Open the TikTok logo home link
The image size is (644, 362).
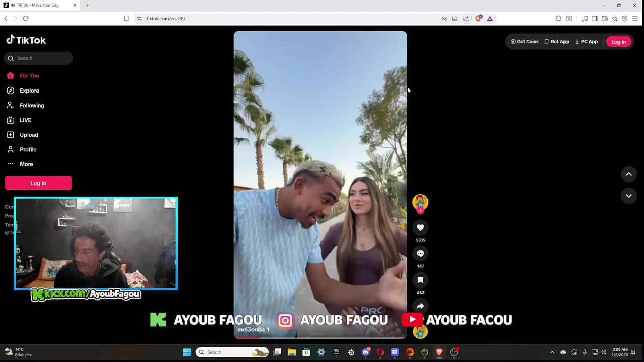(26, 40)
